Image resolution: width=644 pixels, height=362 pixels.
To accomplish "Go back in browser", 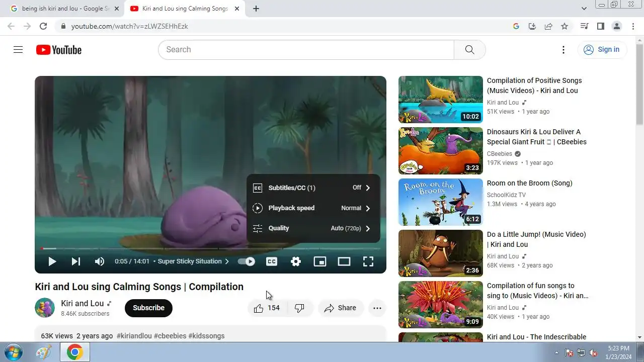I will coord(11,26).
